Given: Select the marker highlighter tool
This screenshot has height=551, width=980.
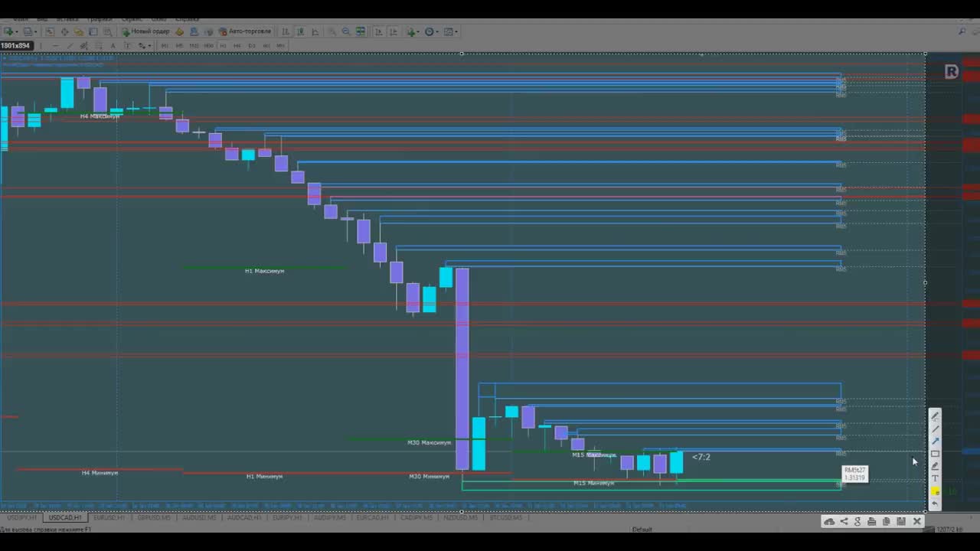Looking at the screenshot, I should (x=935, y=466).
